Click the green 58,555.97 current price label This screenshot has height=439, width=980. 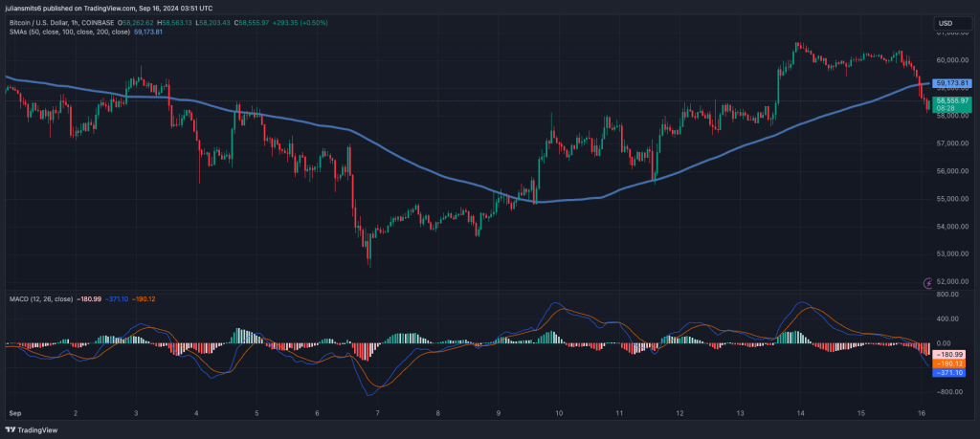953,100
